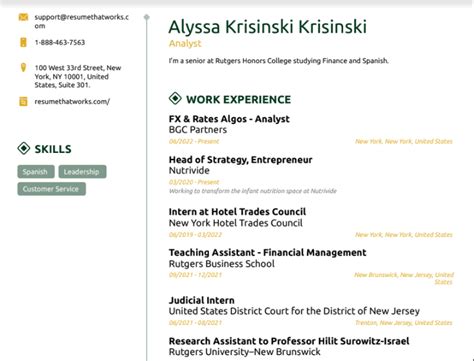Click the Teaching Assistant - Financial Management title
The width and height of the screenshot is (474, 361).
click(267, 252)
